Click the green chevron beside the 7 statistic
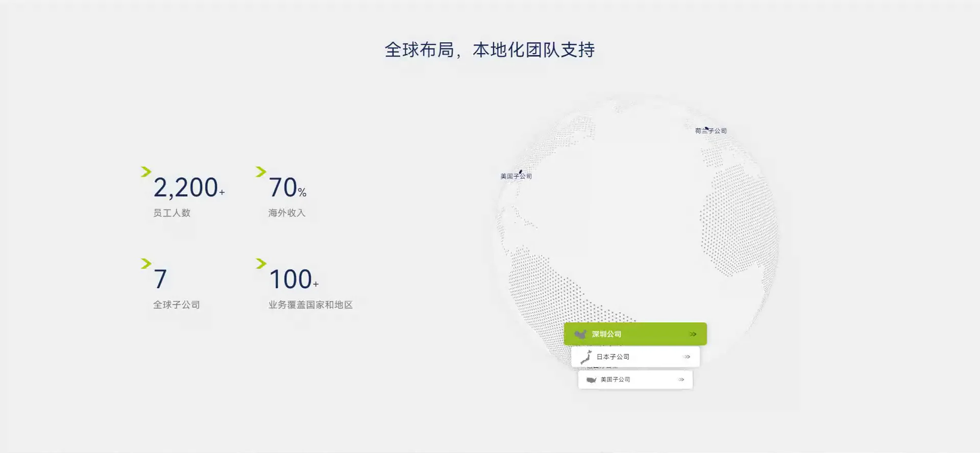980x453 pixels. [x=146, y=264]
